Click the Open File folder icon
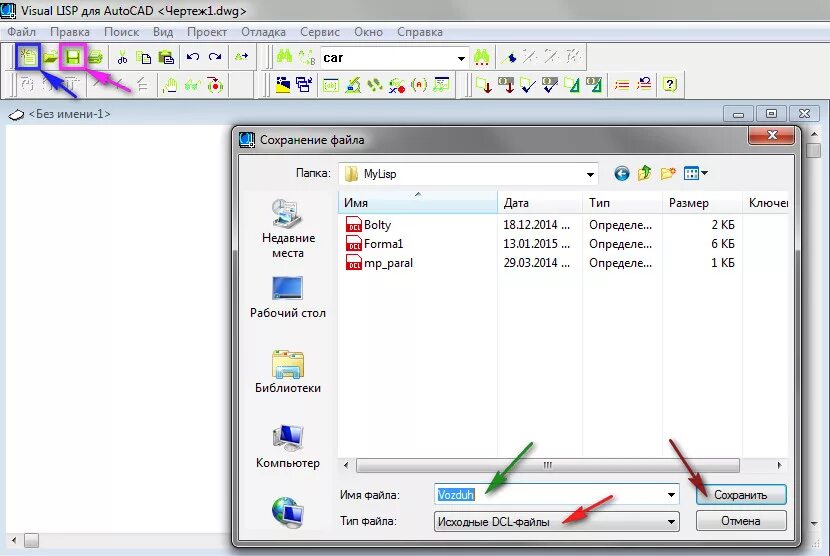Screen dimensions: 830x556 pos(51,57)
